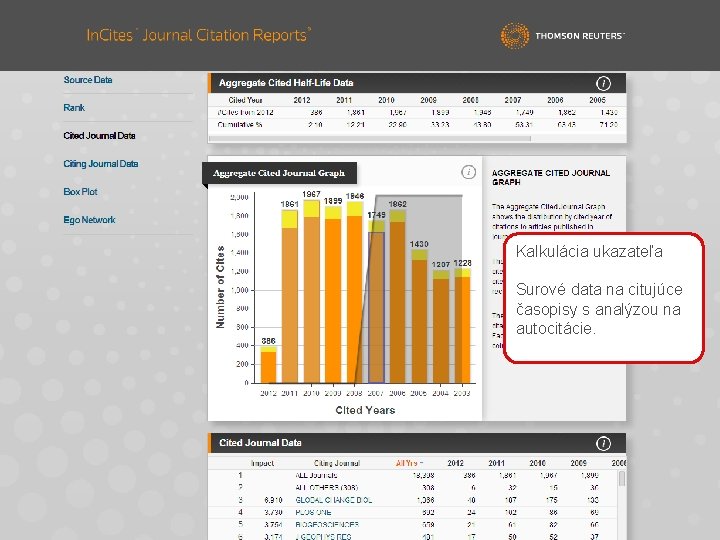Use the Cited Journal Data vertical scrollbar
The image size is (720, 540).
(x=622, y=478)
